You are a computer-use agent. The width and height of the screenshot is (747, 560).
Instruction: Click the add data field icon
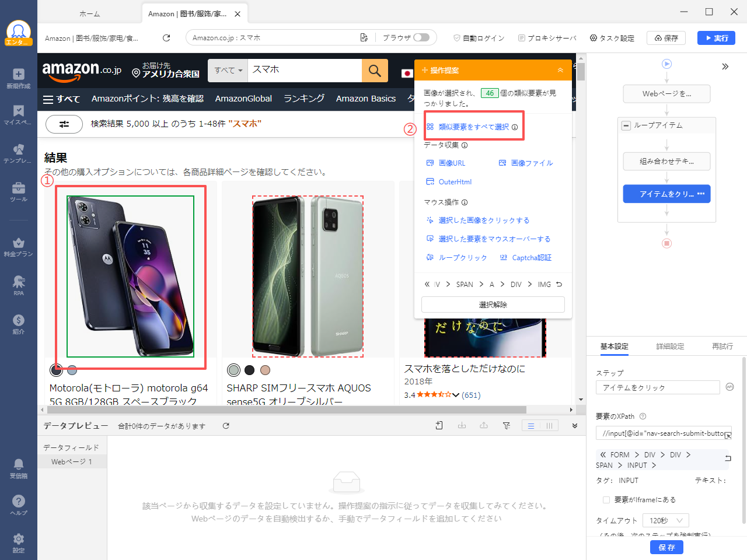[x=439, y=425]
